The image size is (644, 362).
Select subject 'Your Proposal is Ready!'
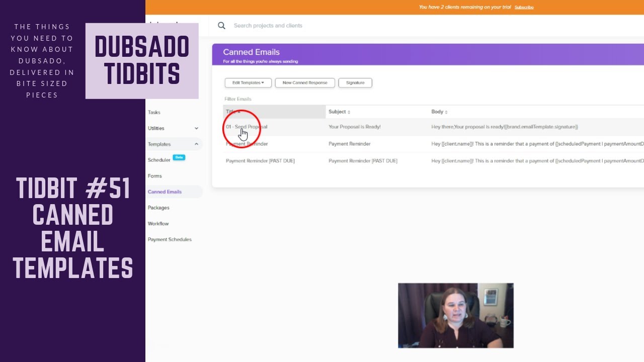[x=355, y=127]
